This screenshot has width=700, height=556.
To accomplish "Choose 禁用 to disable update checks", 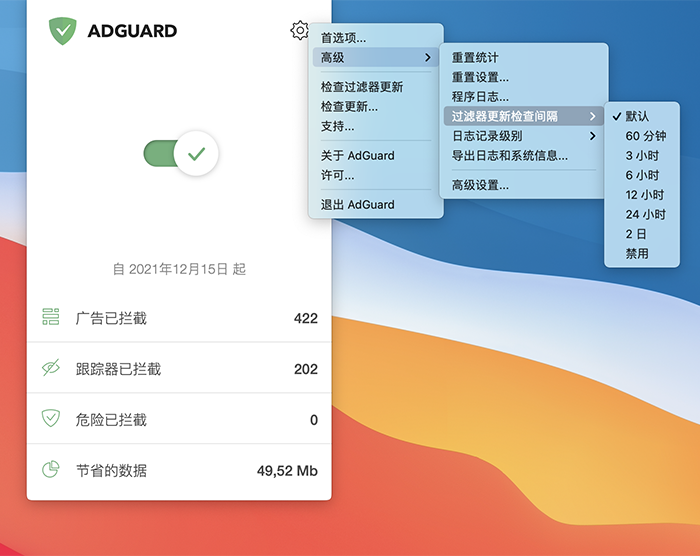I will [x=642, y=254].
